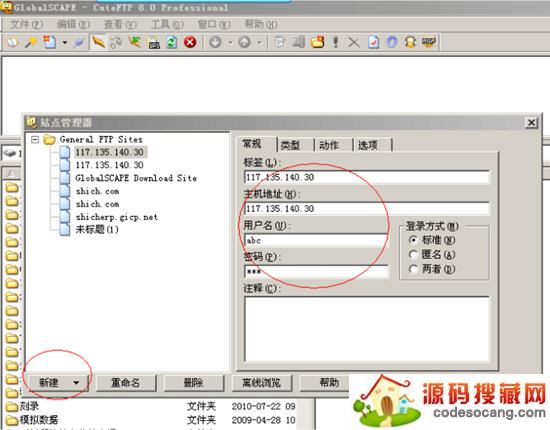Select the 模拟数据 folder in file list
The image size is (550, 430).
tap(39, 420)
